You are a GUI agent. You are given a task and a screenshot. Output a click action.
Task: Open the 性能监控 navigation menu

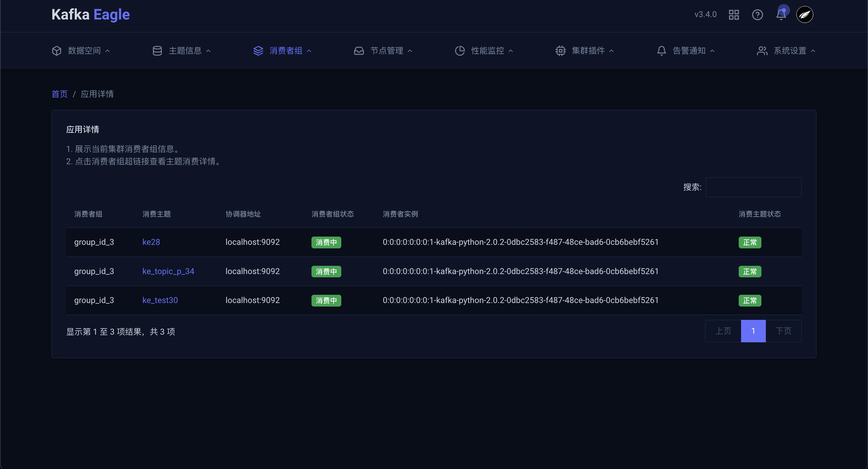click(x=487, y=51)
